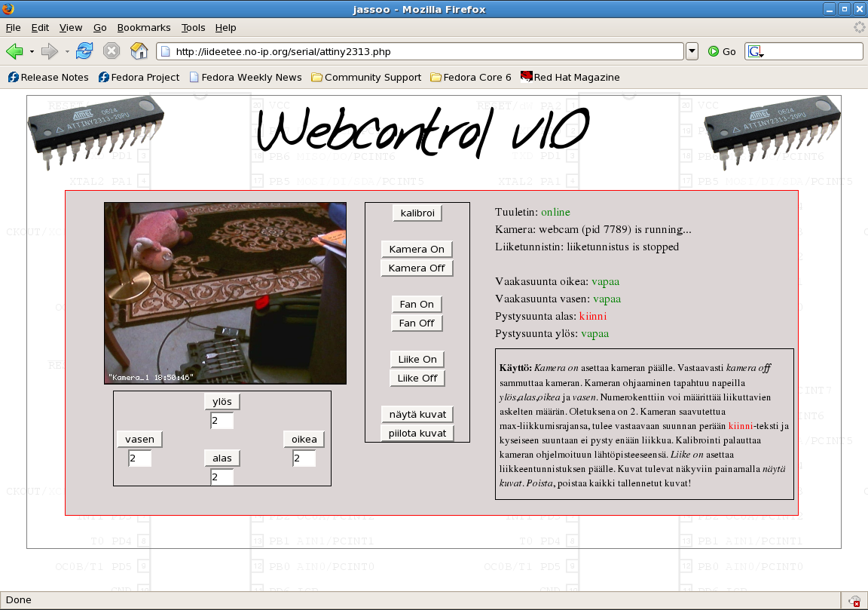868x610 pixels.
Task: Click the step count field under oikea
Action: pyautogui.click(x=304, y=458)
